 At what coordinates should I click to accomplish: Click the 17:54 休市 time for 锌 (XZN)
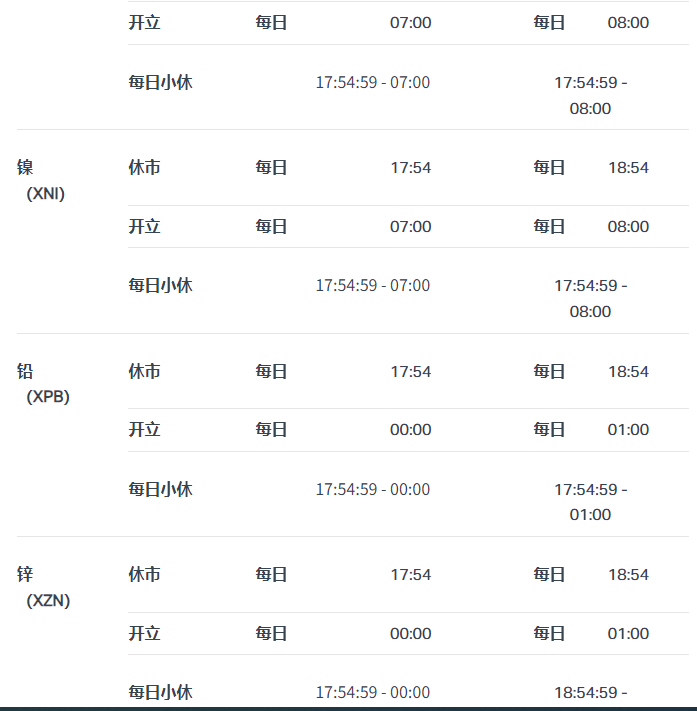tap(410, 575)
